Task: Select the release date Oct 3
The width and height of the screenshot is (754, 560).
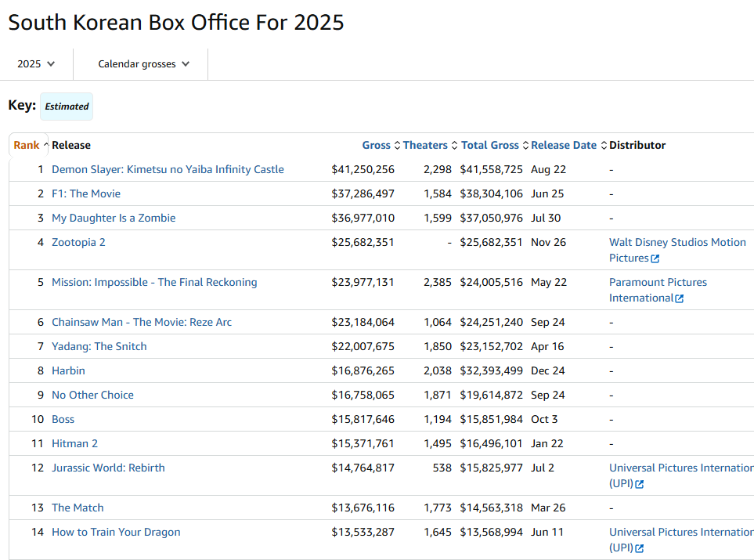Action: click(544, 420)
